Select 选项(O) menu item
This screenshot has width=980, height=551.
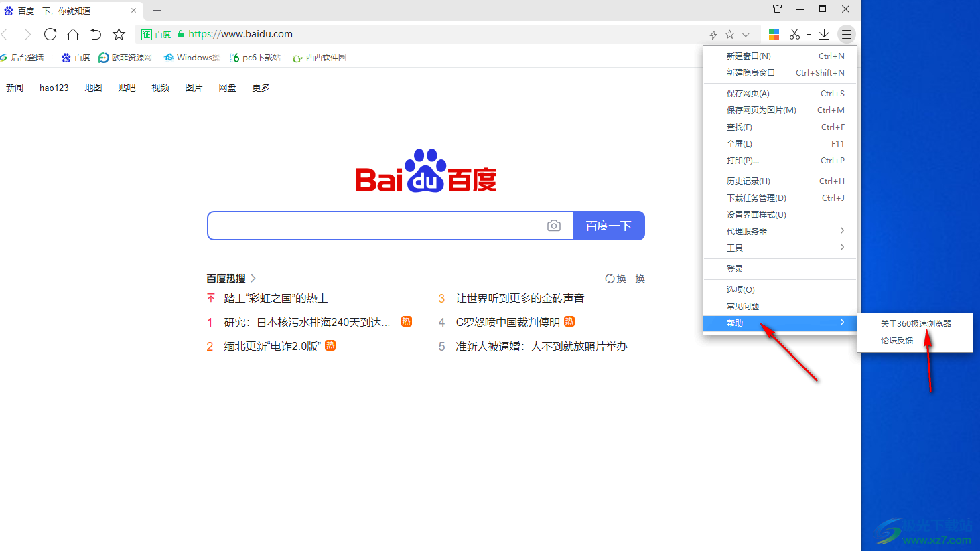780,290
